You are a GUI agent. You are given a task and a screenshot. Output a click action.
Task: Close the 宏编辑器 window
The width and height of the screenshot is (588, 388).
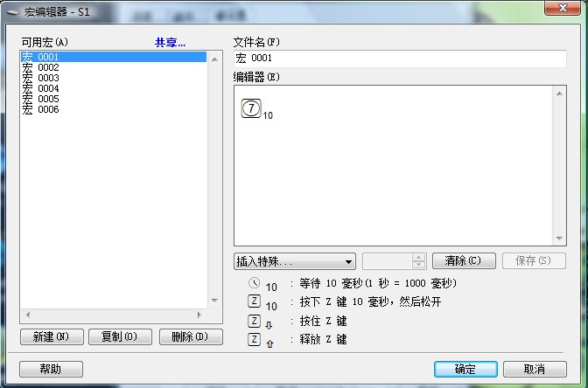pyautogui.click(x=563, y=8)
